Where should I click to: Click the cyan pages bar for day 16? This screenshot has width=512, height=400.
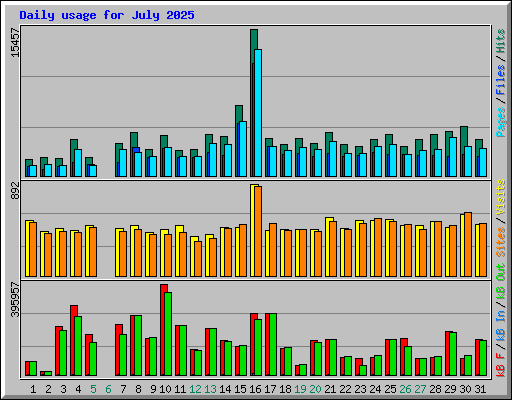pos(258,113)
